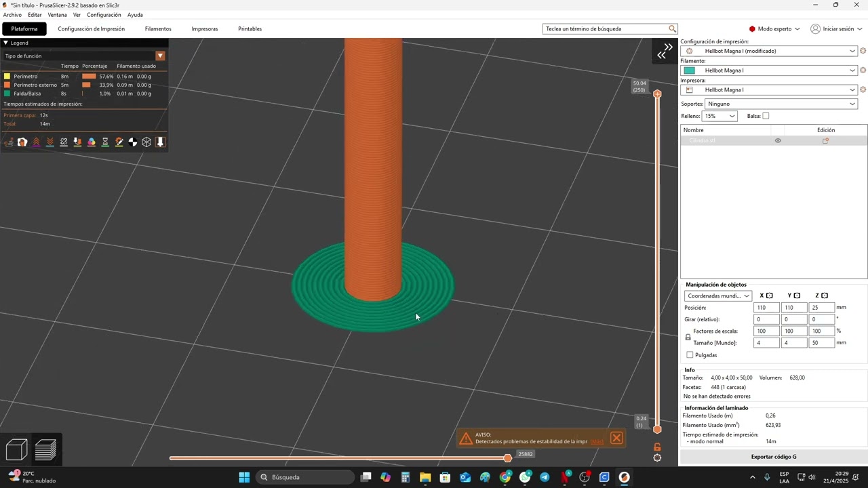
Task: Open the Ventana menu
Action: coord(58,15)
